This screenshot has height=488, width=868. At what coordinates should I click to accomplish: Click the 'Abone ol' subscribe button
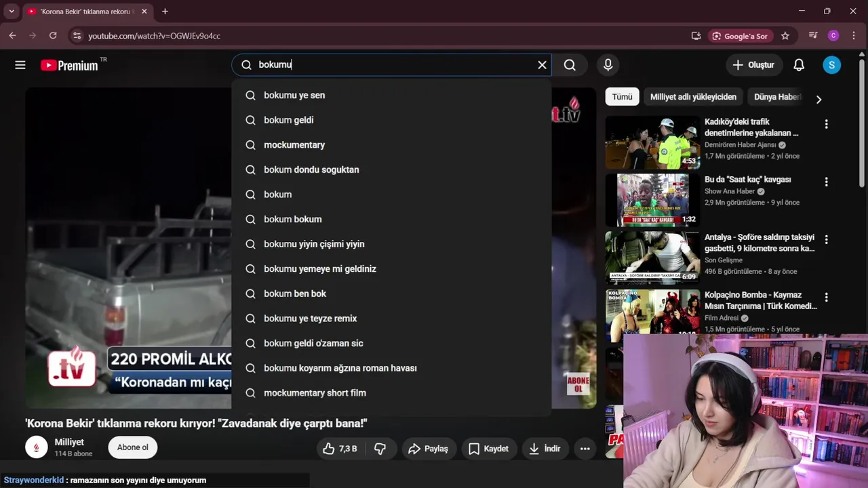pyautogui.click(x=133, y=447)
